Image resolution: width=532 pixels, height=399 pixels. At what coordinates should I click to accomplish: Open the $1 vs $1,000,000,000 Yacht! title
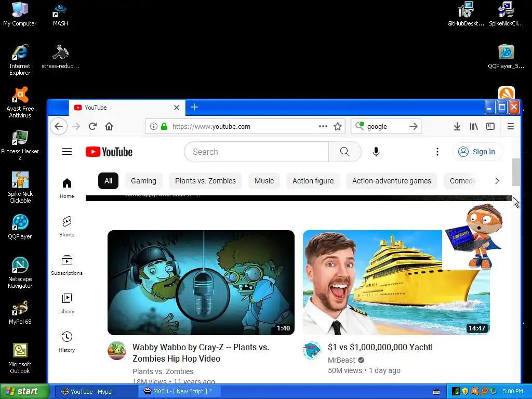coord(380,347)
